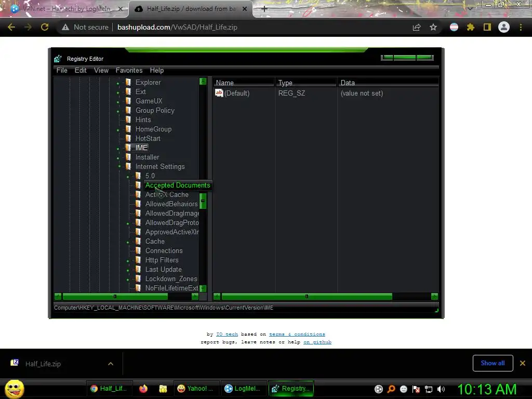Click the tree pane horizontal scrollbar thumb
Image resolution: width=532 pixels, height=399 pixels.
click(115, 297)
